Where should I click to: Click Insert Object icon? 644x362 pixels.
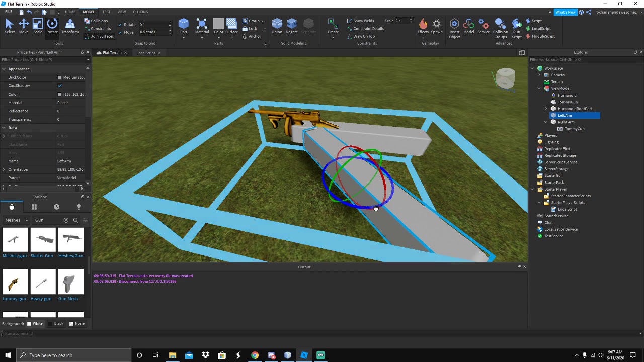[x=454, y=28]
